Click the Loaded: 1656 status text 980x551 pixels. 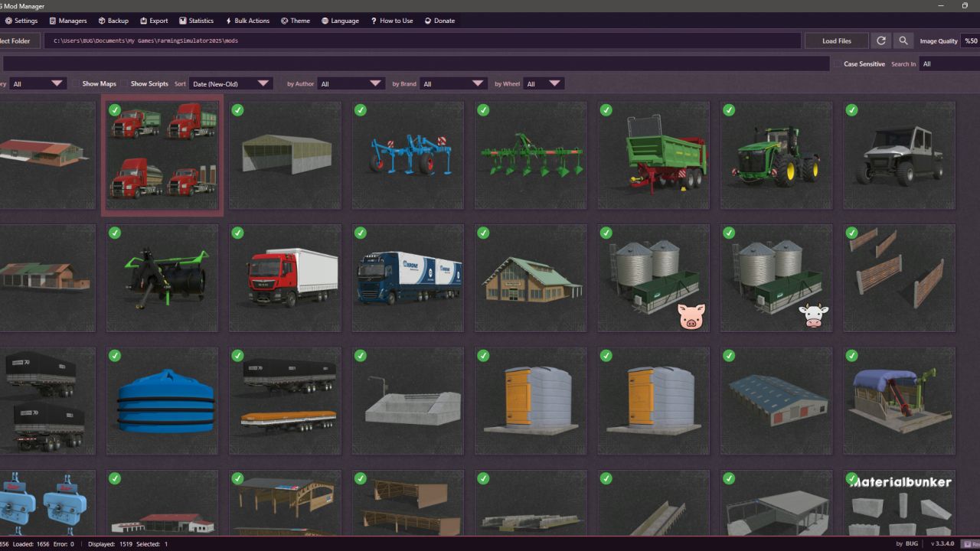pyautogui.click(x=30, y=544)
